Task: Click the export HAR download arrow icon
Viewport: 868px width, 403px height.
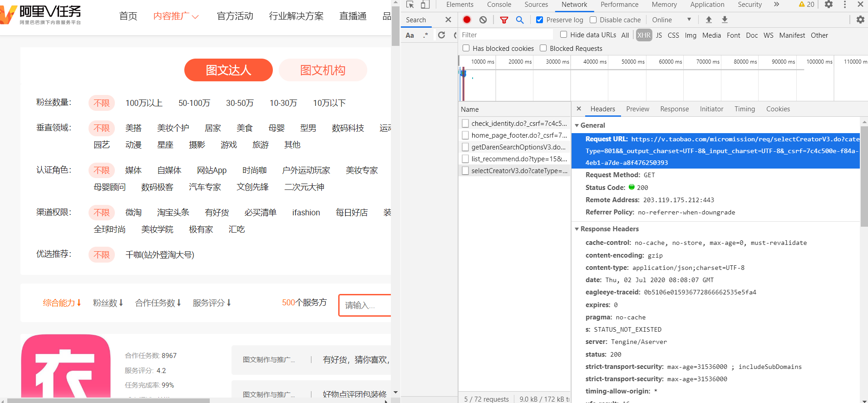Action: [x=725, y=20]
